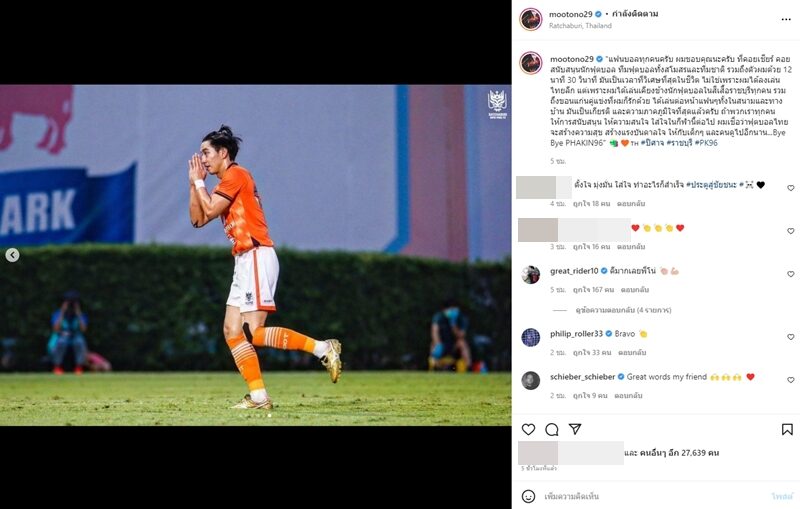Like philip_roller33's Bravo comment
800x509 pixels.
pyautogui.click(x=790, y=337)
